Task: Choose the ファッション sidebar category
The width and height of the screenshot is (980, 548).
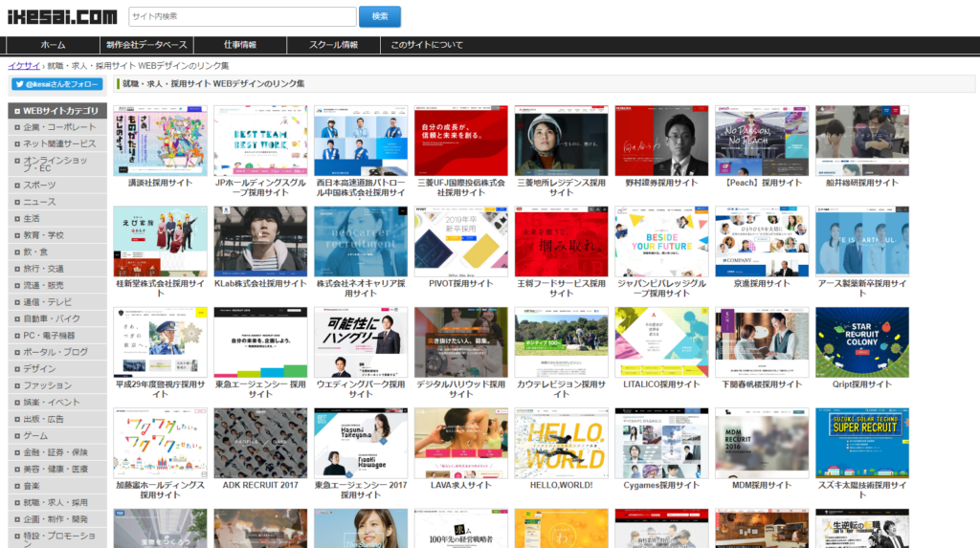Action: point(48,385)
